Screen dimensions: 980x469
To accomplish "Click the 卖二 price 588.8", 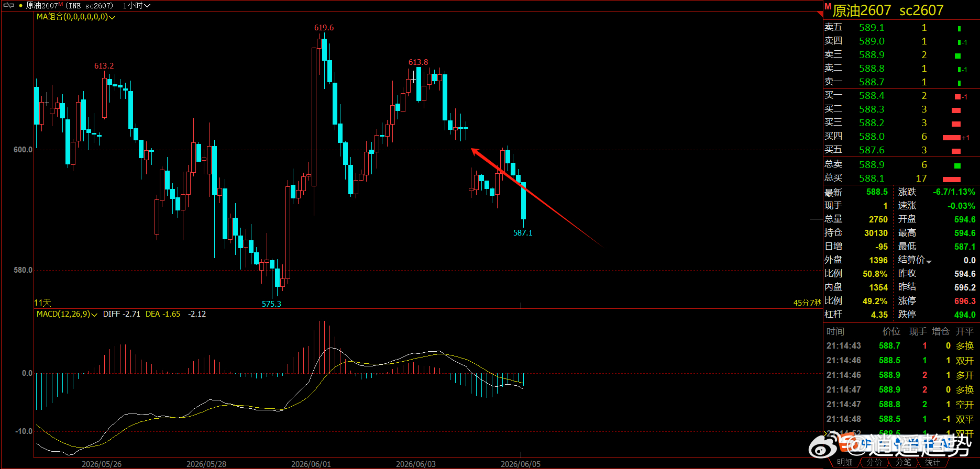I will (872, 69).
